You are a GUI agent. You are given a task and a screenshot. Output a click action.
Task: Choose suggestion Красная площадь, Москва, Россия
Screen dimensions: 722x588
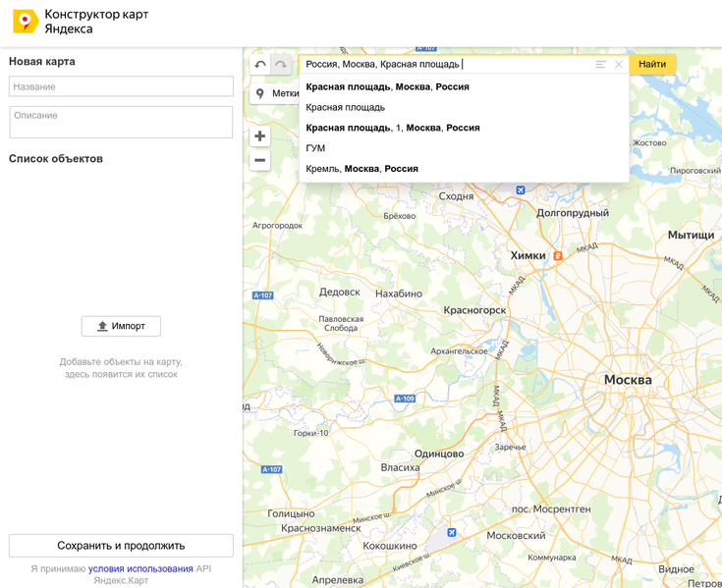pos(464,87)
